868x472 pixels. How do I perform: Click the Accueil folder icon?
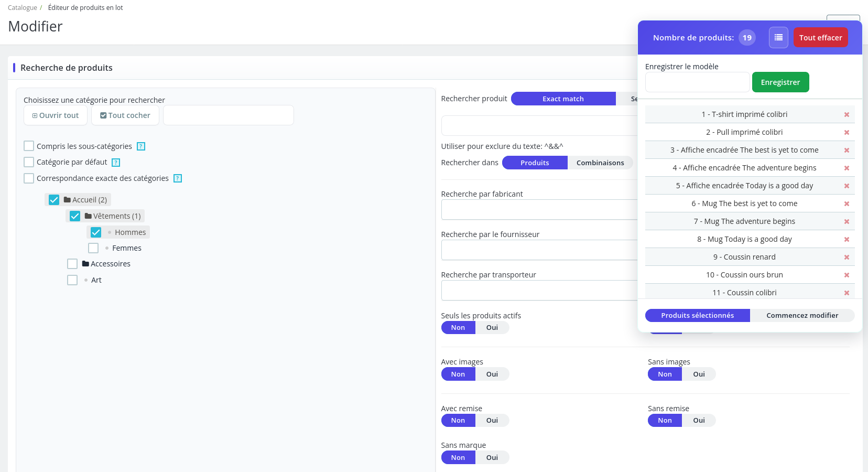(67, 200)
